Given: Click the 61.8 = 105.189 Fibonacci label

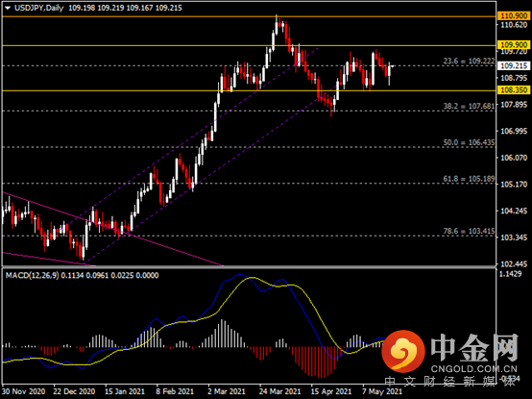Looking at the screenshot, I should (x=469, y=179).
